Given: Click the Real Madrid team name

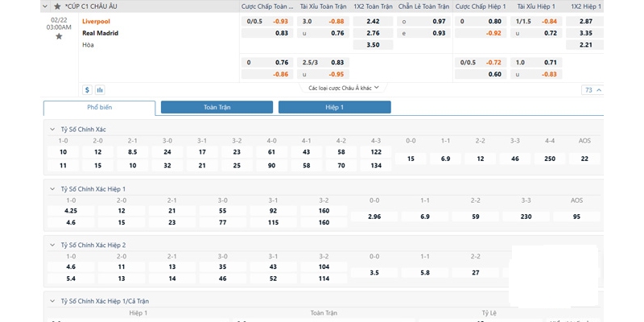Looking at the screenshot, I should tap(100, 33).
